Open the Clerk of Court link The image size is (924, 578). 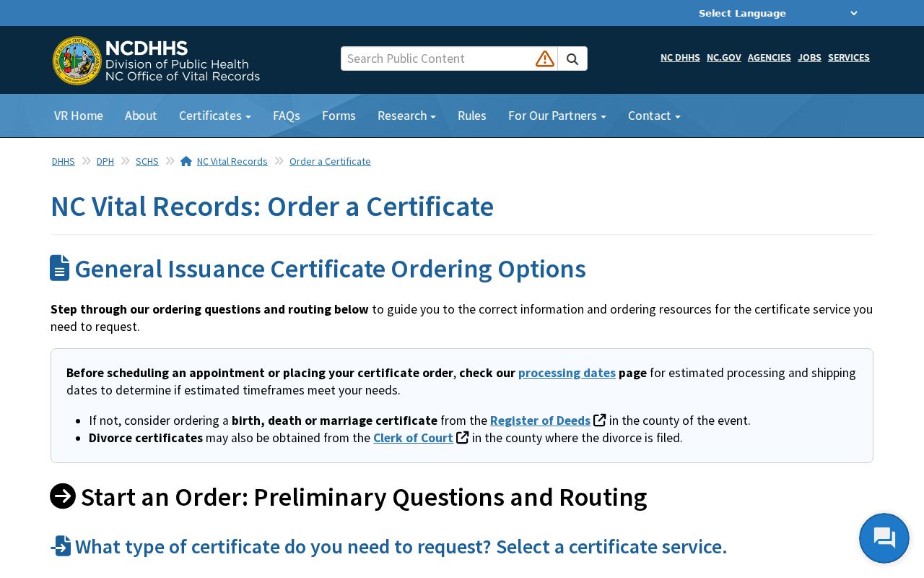tap(413, 438)
